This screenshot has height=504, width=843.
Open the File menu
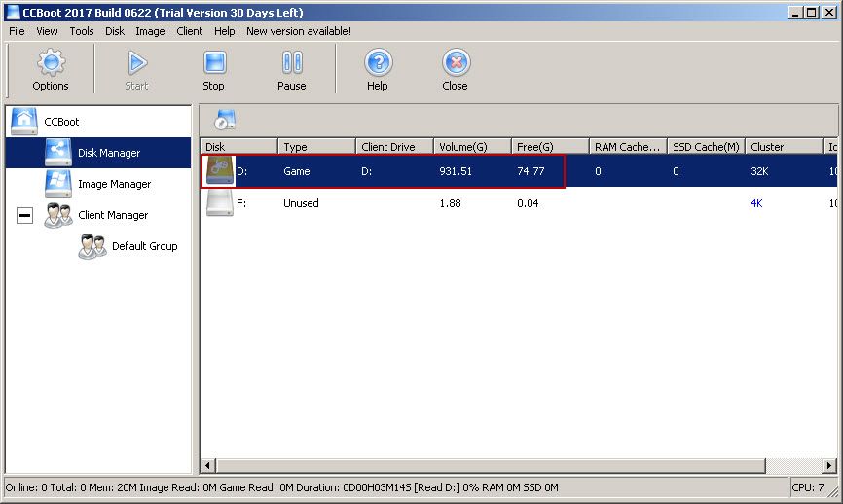[17, 31]
